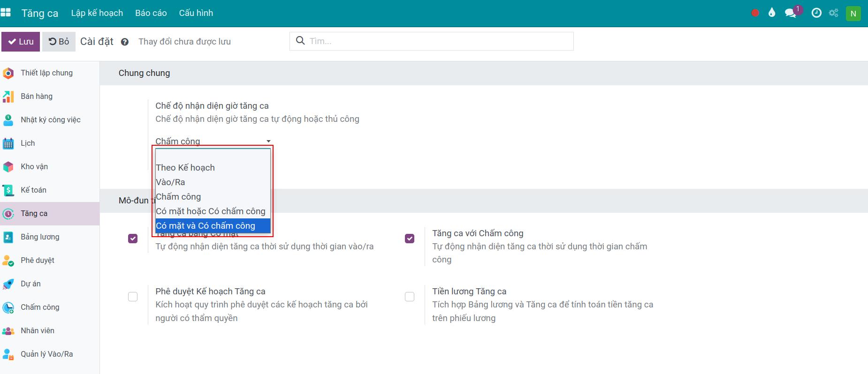The height and width of the screenshot is (374, 868).
Task: Discard changes with the Bỏ button
Action: pyautogui.click(x=59, y=42)
